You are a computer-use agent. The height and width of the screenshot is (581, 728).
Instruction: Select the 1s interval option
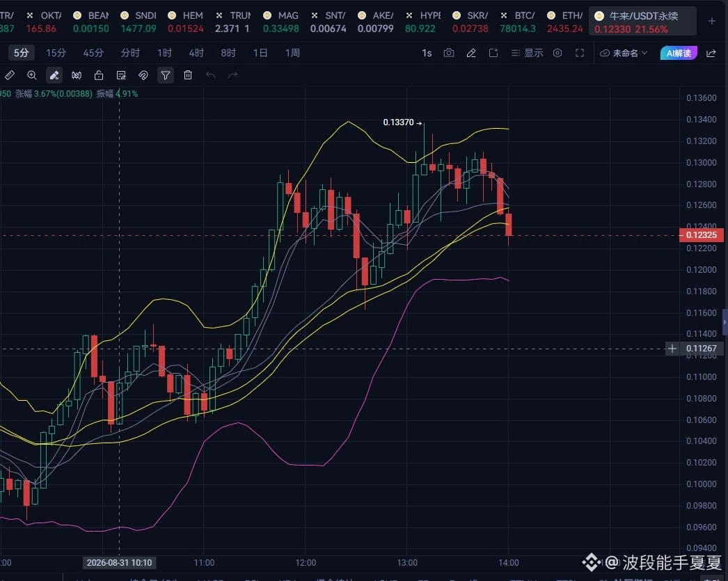click(427, 53)
